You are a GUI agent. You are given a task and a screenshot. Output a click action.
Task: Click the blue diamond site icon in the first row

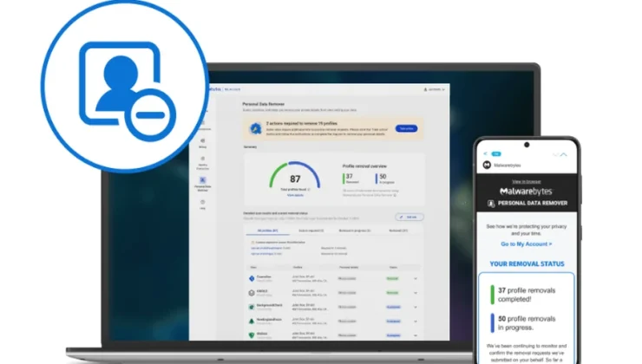(x=252, y=278)
